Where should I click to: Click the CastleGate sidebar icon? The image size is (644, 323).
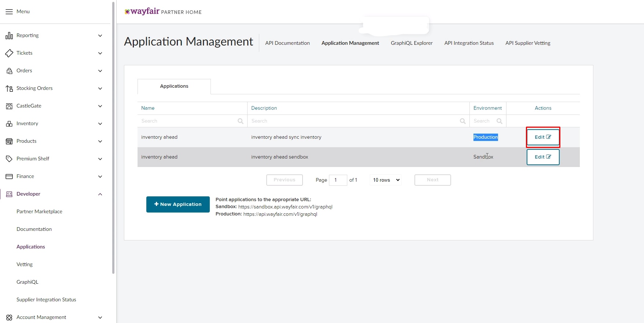click(x=9, y=106)
